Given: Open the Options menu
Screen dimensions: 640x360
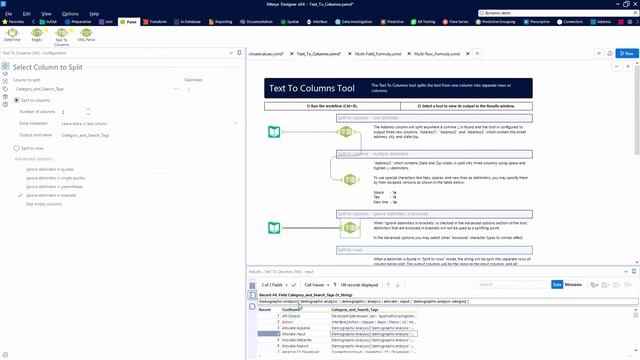Looking at the screenshot, I should (70, 13).
